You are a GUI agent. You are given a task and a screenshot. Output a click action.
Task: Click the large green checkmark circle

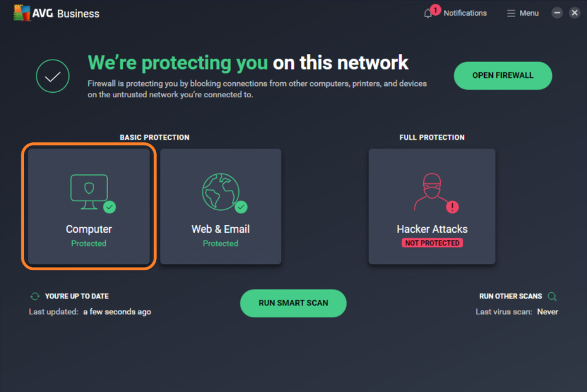(53, 75)
